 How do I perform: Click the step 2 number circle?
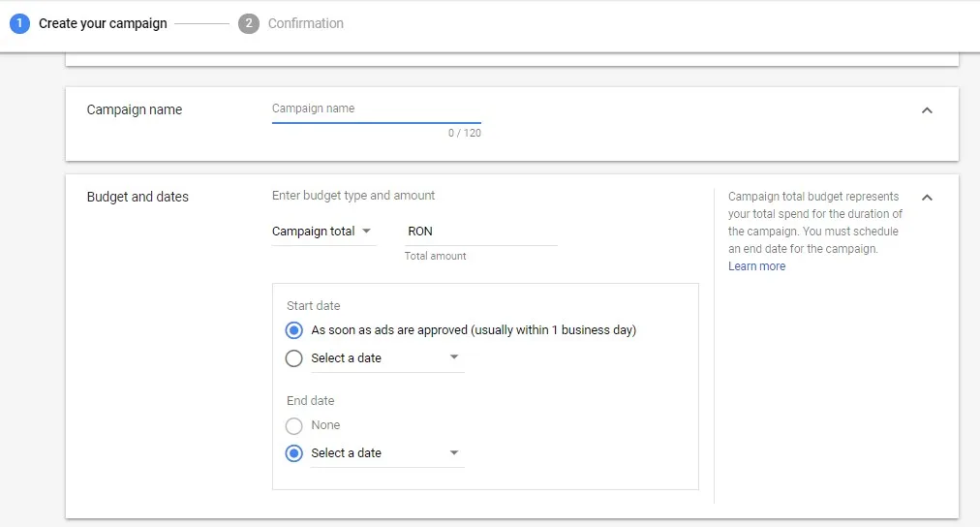pos(249,23)
